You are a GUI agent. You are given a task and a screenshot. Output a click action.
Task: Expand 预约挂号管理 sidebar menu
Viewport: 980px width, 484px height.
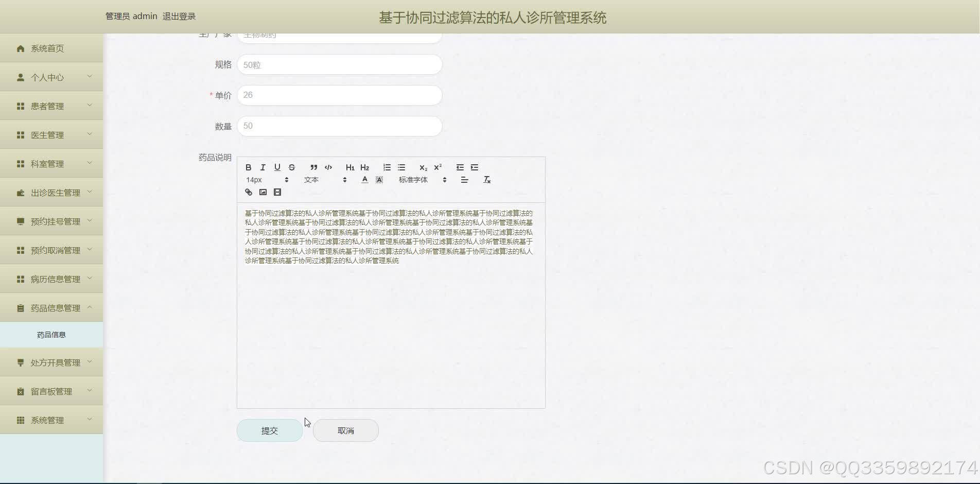pos(51,221)
